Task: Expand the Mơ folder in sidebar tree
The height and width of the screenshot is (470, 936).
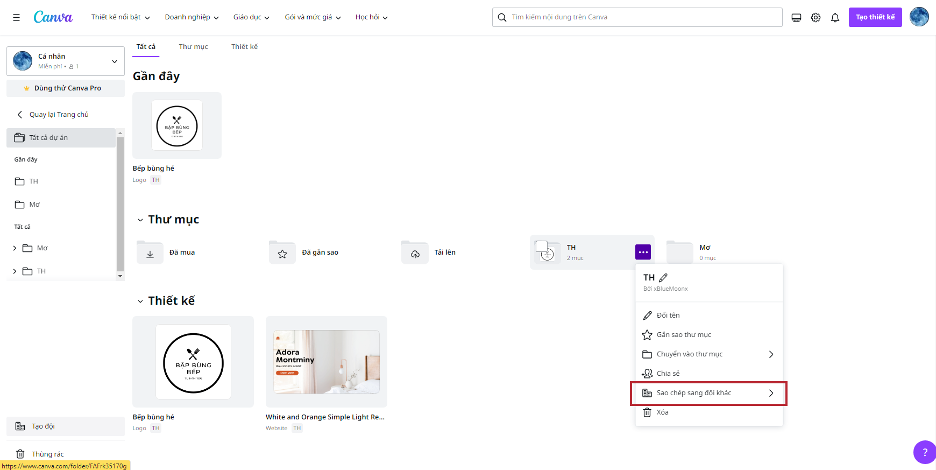Action: (x=14, y=247)
